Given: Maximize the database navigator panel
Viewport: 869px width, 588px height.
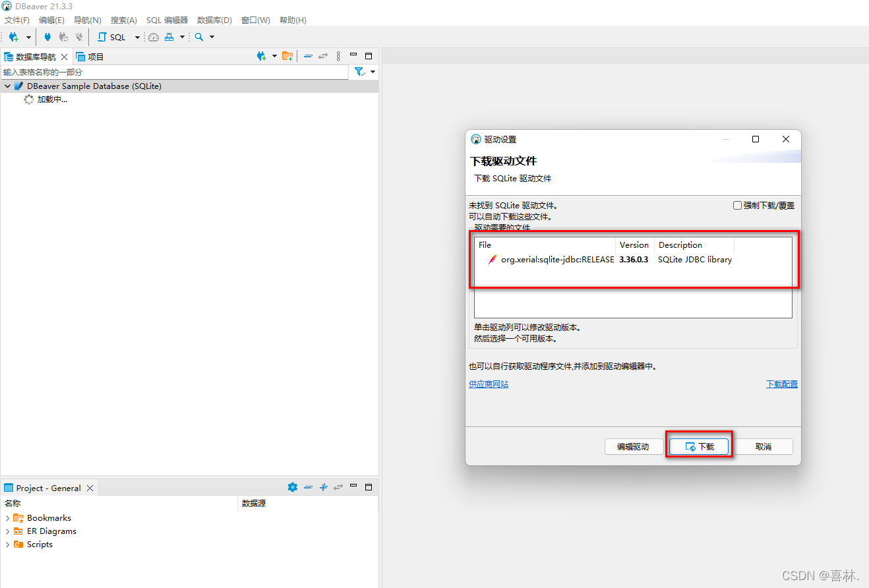Looking at the screenshot, I should pyautogui.click(x=369, y=56).
